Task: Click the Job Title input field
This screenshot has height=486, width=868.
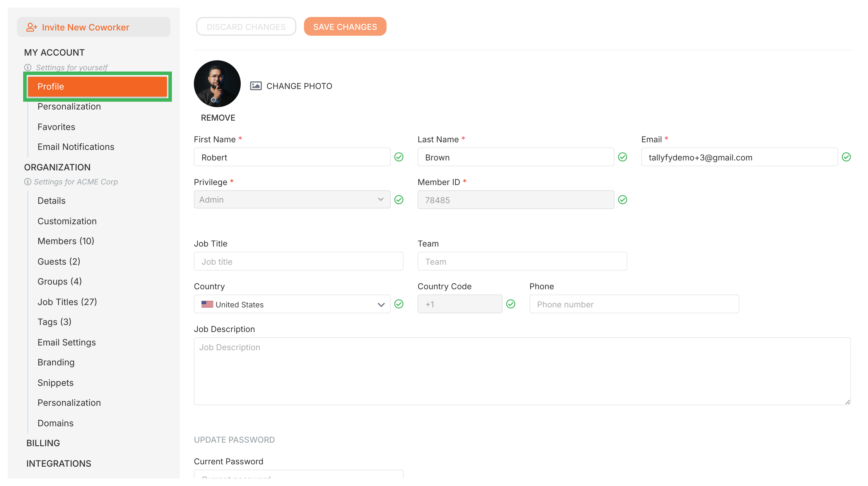Action: (298, 261)
